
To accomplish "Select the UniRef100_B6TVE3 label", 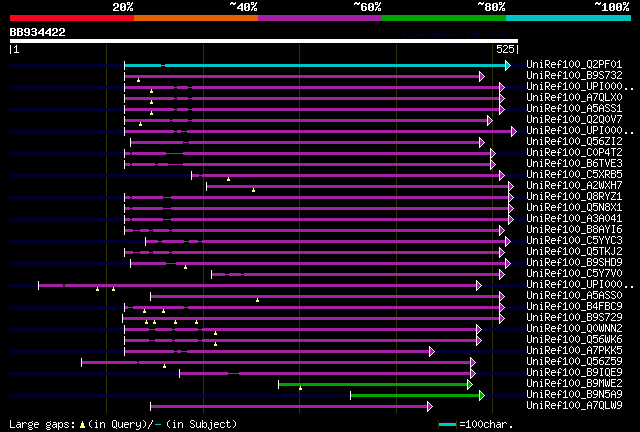I will tap(574, 164).
